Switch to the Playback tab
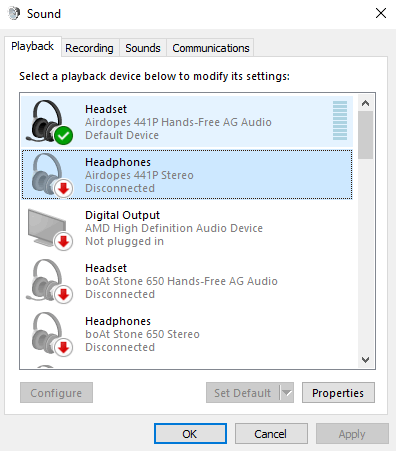Viewport: 396px width, 451px height. click(x=33, y=46)
